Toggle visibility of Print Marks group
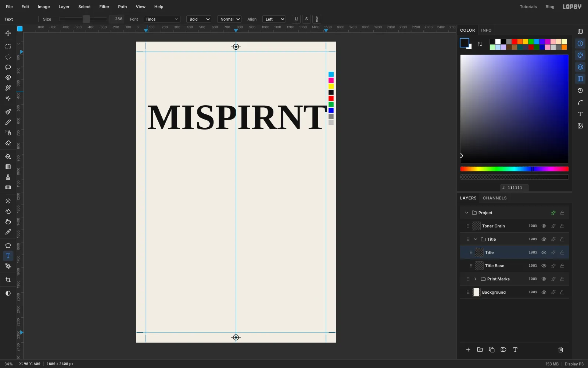The image size is (588, 368). (544, 279)
